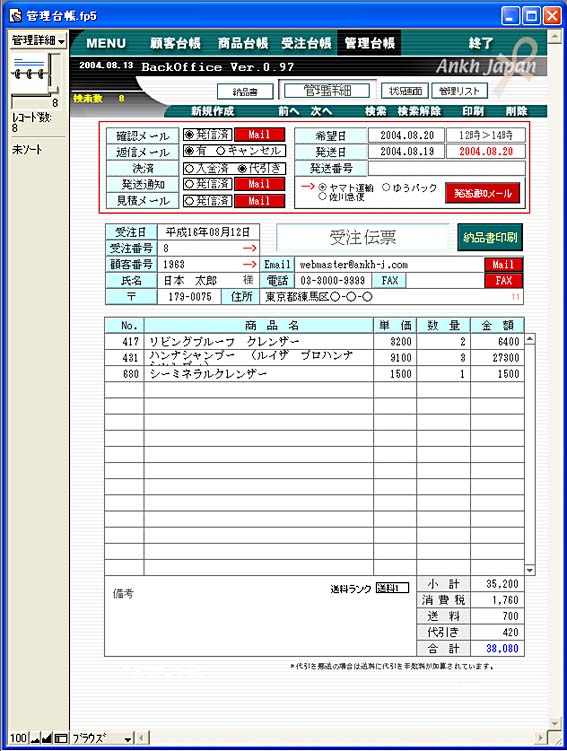Click the red FAX button
The width and height of the screenshot is (567, 751).
(503, 280)
